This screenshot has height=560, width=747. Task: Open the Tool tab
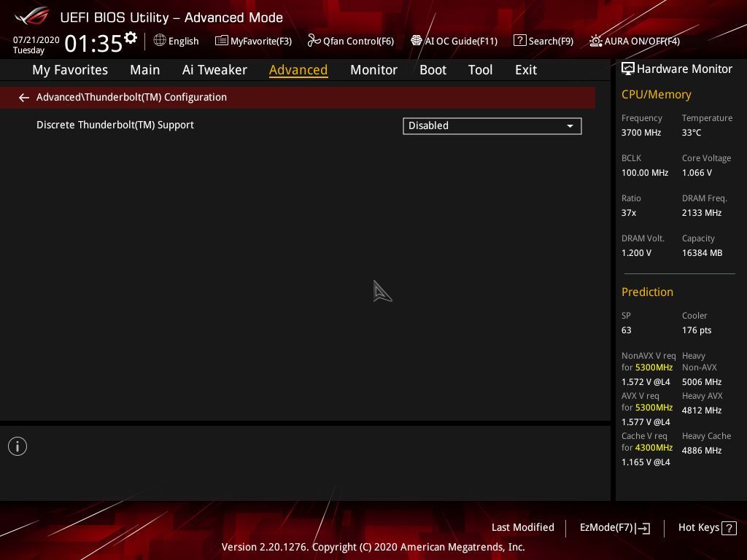point(480,70)
